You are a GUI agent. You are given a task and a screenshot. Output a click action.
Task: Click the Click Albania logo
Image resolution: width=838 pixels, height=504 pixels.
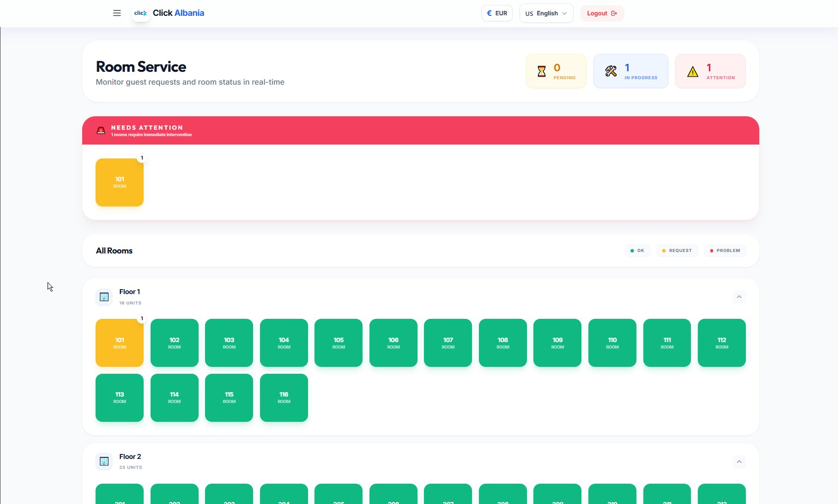[168, 13]
